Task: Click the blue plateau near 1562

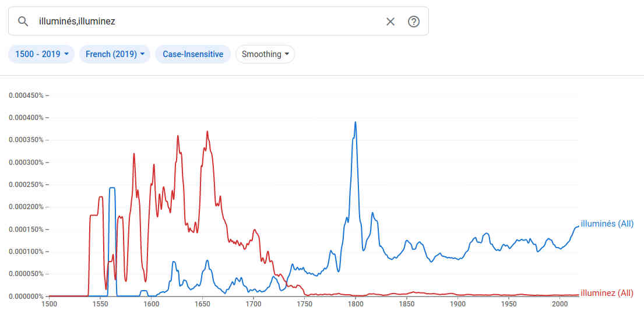Action: 112,188
